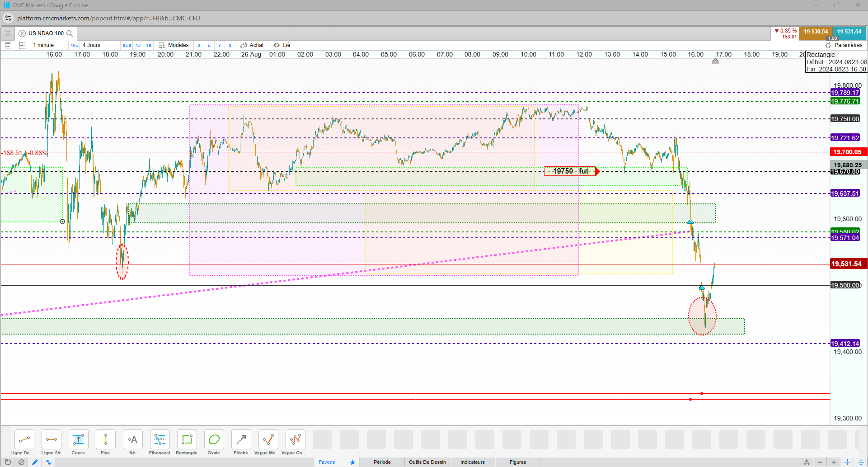
Task: Toggle the blue pencil drawing mode
Action: coord(35,462)
